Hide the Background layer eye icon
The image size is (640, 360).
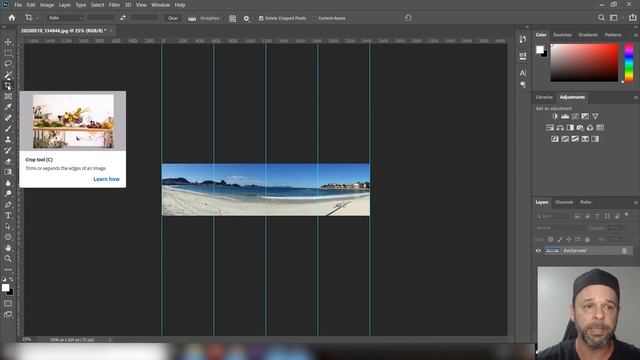[x=538, y=251]
